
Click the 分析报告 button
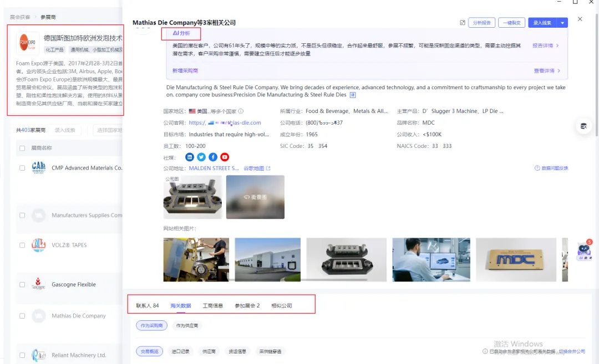coord(482,23)
